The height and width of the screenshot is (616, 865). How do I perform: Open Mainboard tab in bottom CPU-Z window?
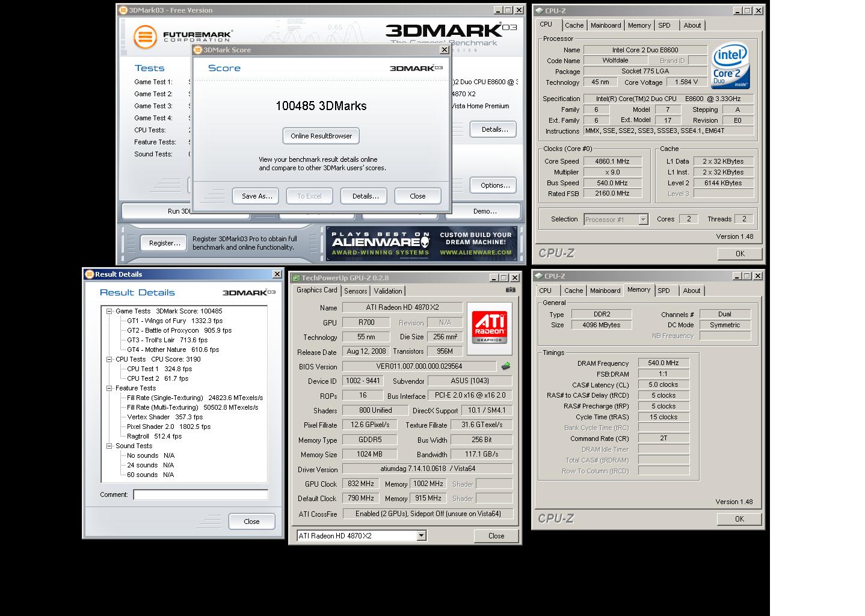click(x=605, y=291)
